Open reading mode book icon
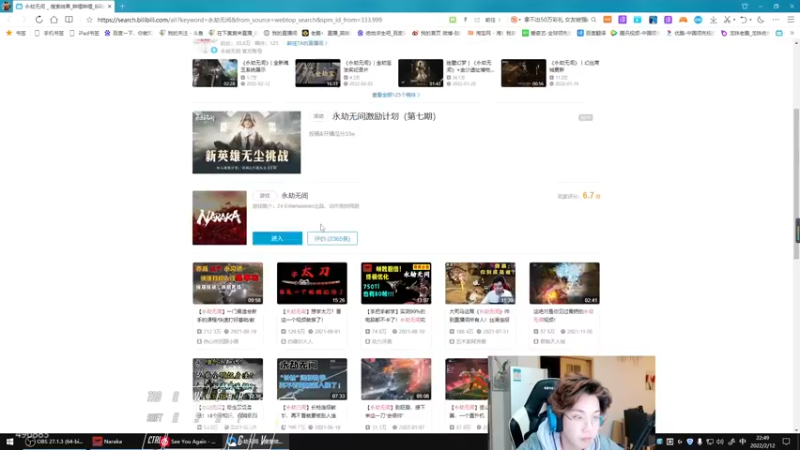Screen dimensions: 800x450 (x=69, y=20)
